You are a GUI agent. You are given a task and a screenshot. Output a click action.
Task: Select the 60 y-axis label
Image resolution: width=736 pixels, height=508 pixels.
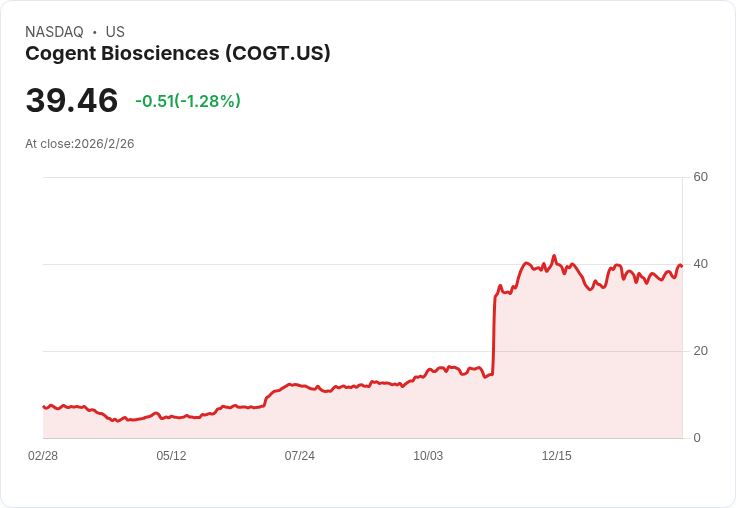[701, 177]
